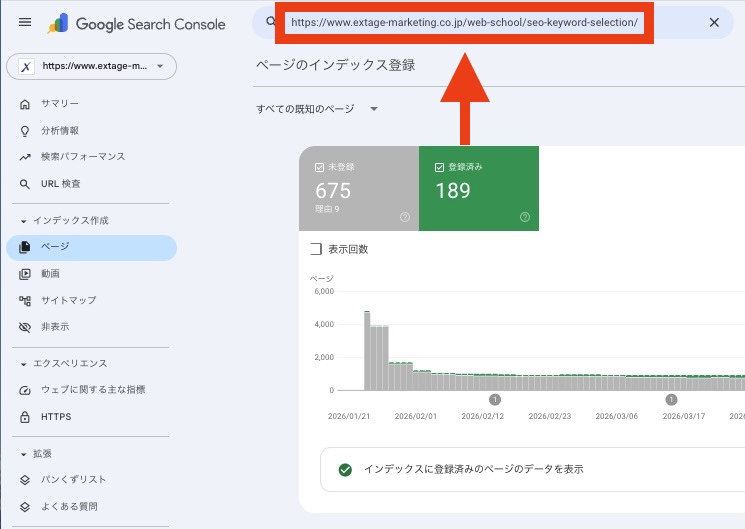745x529 pixels.
Task: Click the crossed-eye icon beside 非表示
Action: 25,327
